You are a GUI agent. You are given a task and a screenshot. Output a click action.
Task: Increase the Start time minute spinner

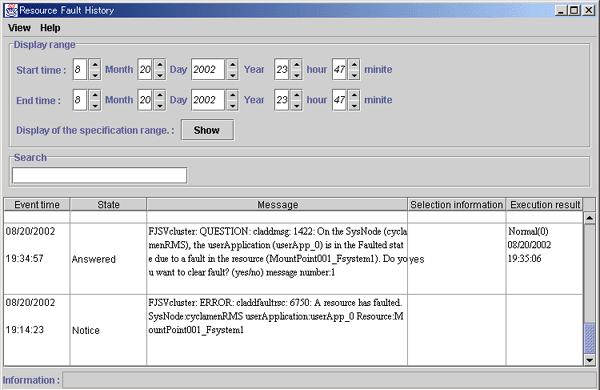point(354,64)
